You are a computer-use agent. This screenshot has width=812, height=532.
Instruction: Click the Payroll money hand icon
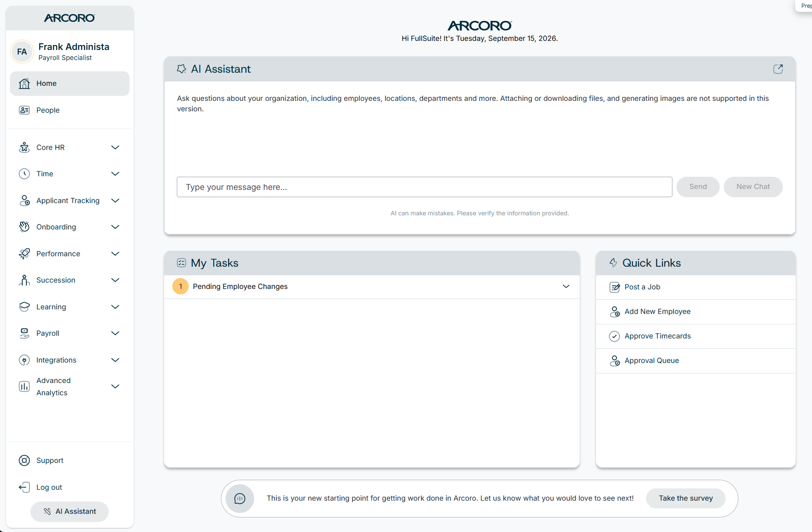[24, 333]
